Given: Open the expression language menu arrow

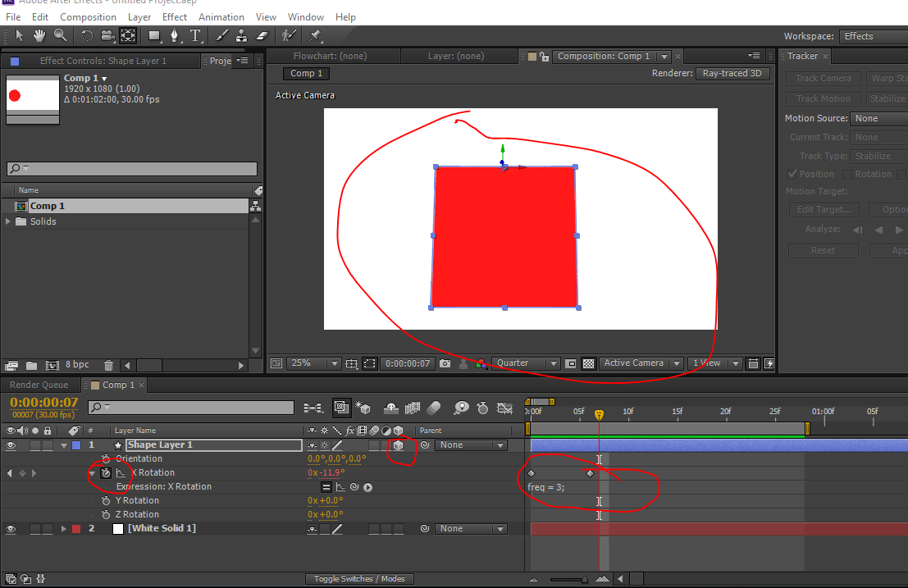Looking at the screenshot, I should pos(367,487).
